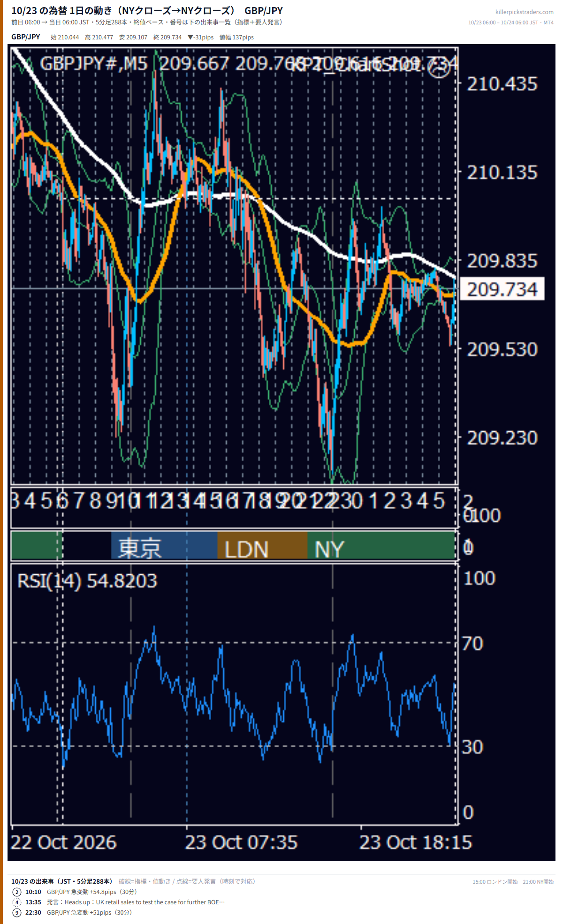
Task: Click the RSI 30 level label
Action: tap(472, 747)
